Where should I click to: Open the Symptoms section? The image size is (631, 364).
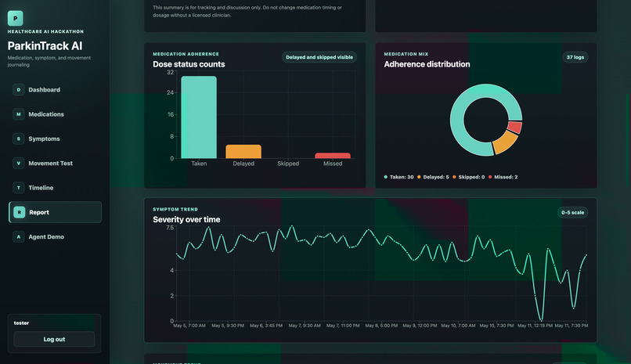pyautogui.click(x=55, y=139)
